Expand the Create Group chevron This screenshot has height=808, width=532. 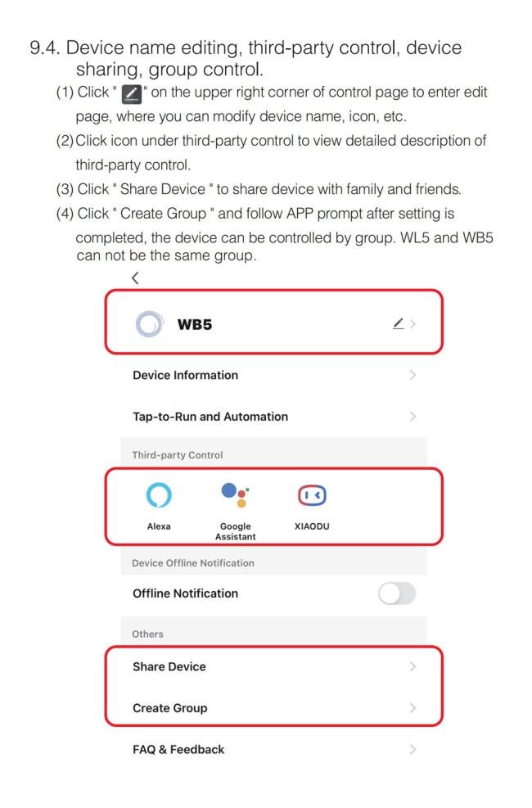(x=413, y=708)
